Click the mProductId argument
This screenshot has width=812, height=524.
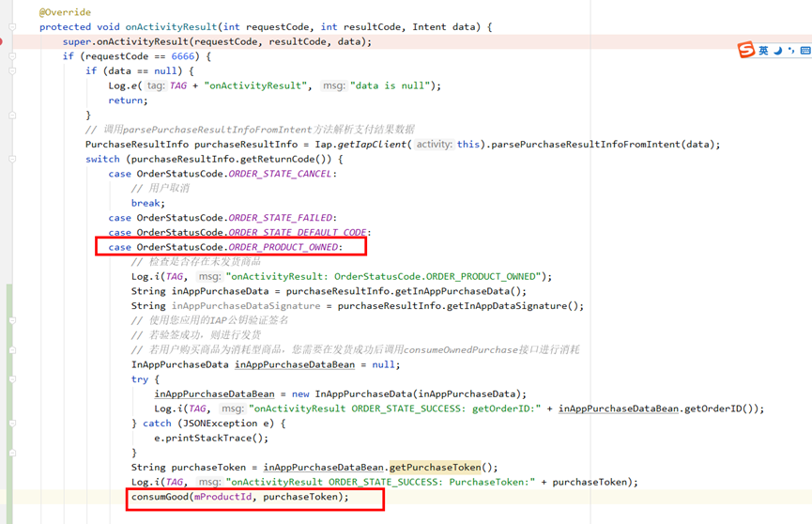tap(222, 497)
